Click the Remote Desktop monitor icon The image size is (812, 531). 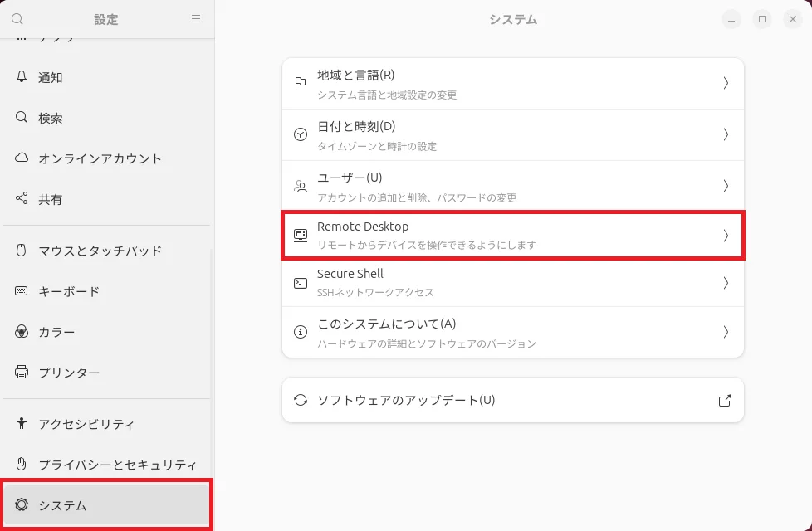pyautogui.click(x=301, y=236)
